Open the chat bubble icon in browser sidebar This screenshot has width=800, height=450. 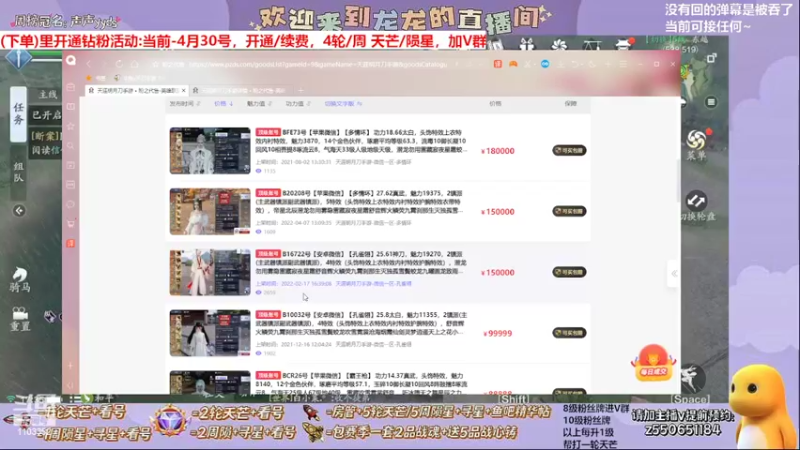(x=71, y=204)
